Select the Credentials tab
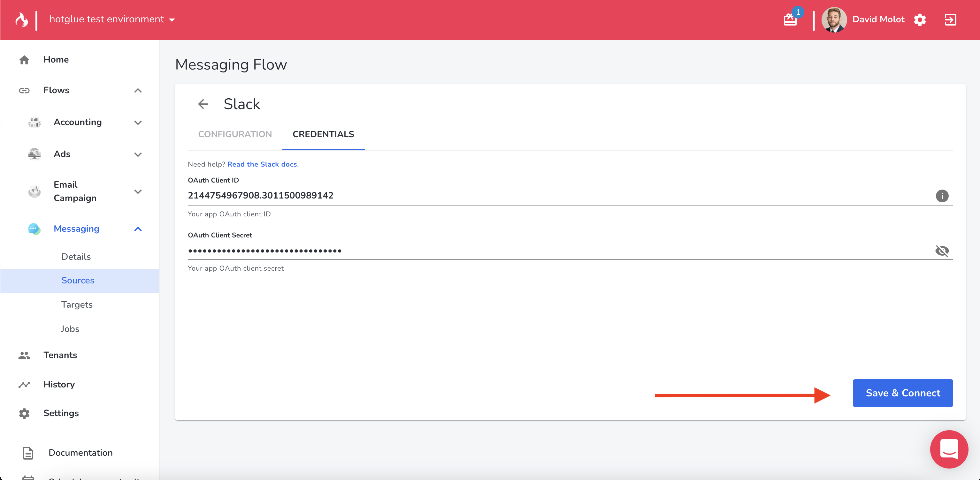 click(x=323, y=134)
